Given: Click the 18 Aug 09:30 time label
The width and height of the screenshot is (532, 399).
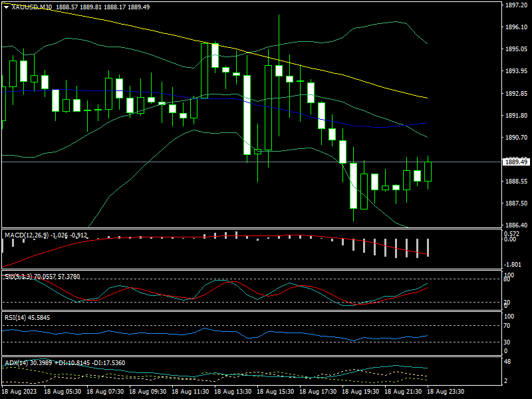Looking at the screenshot, I should pos(148,392).
